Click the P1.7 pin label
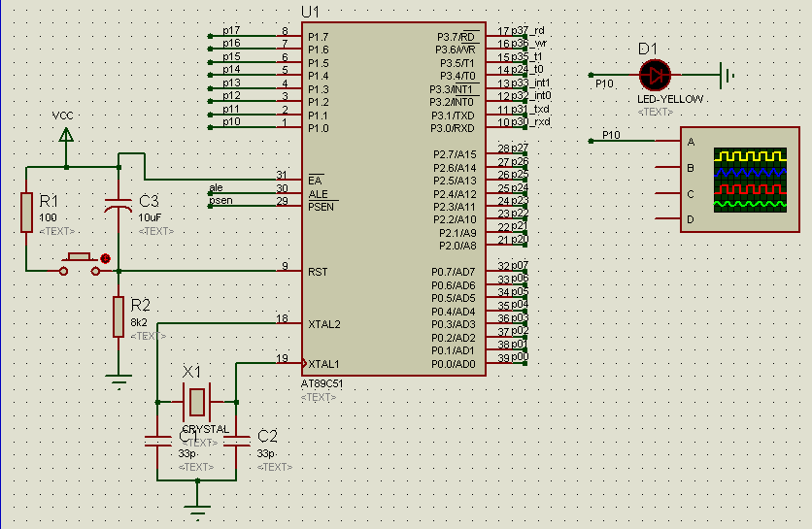This screenshot has height=529, width=812. tap(318, 37)
